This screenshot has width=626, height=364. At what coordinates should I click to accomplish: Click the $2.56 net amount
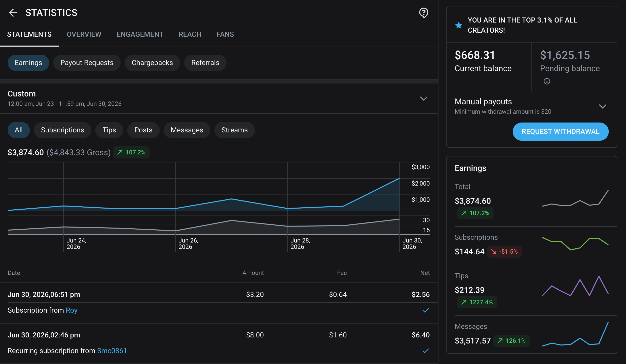pyautogui.click(x=421, y=294)
